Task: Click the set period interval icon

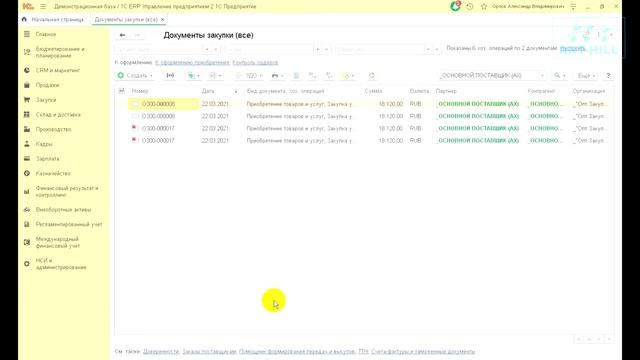Action: click(170, 76)
